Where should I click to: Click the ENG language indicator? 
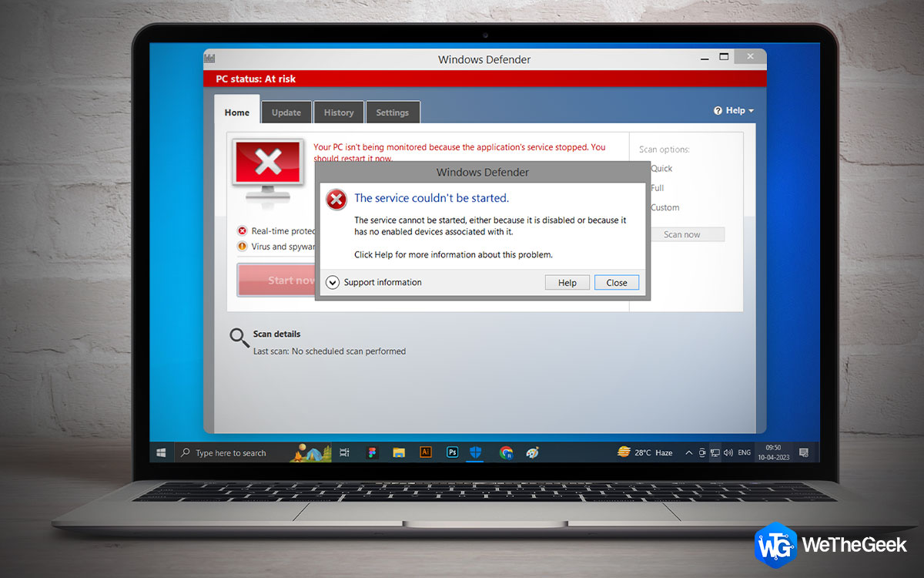point(745,453)
